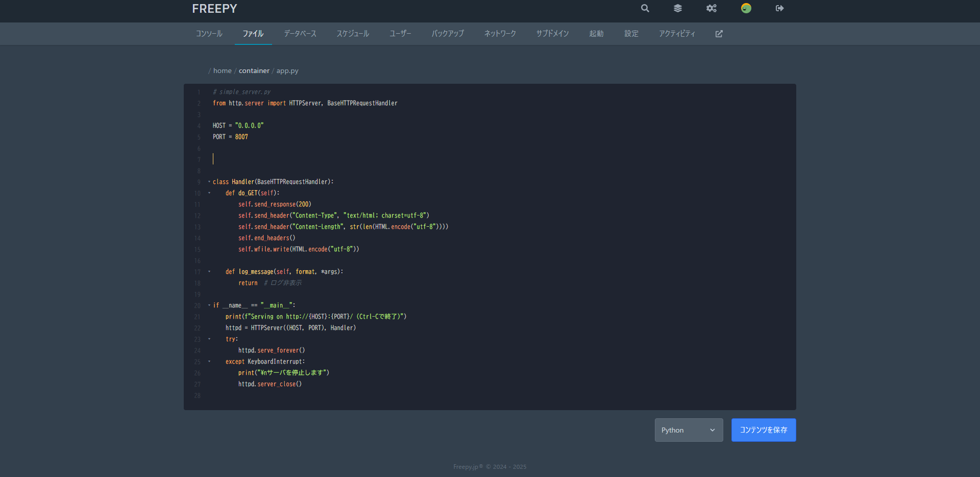
Task: Click the user avatar icon
Action: tap(746, 8)
